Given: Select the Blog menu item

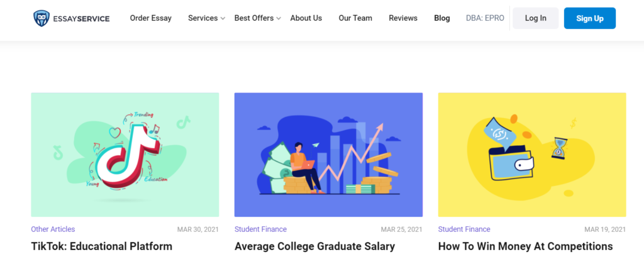Looking at the screenshot, I should 442,18.
